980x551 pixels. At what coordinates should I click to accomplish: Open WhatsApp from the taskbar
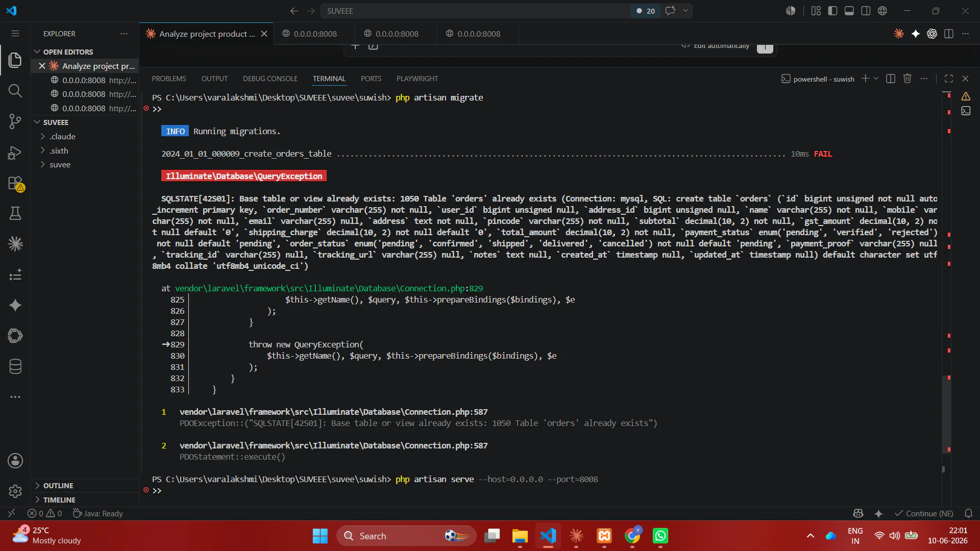click(660, 536)
